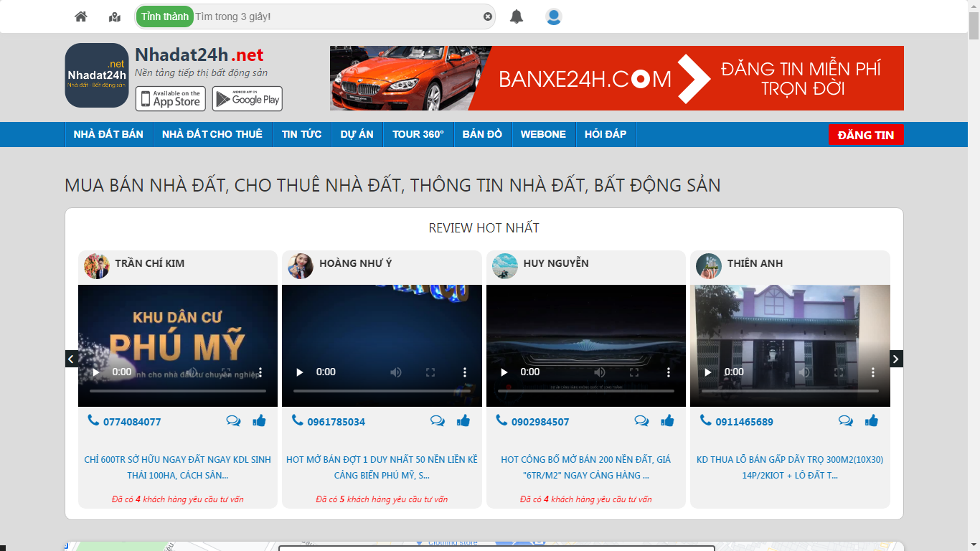This screenshot has width=980, height=551.
Task: Open comments on Thiên Anh's card
Action: tap(846, 421)
